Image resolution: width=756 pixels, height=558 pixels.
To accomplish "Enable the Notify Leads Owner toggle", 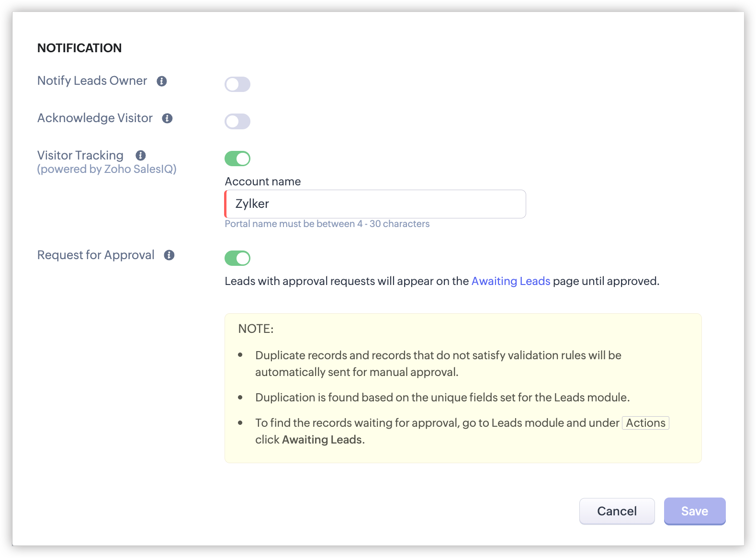I will 237,84.
